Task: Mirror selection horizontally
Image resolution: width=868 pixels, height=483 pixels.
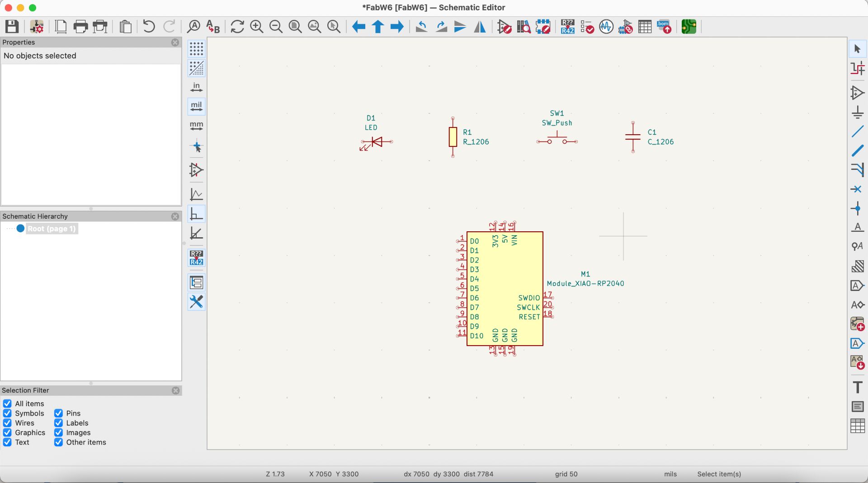Action: 480,27
